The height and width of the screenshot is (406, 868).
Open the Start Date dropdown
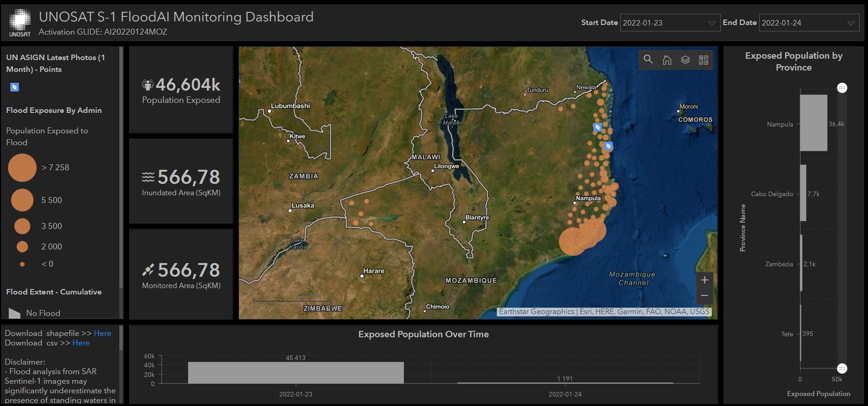[x=670, y=23]
